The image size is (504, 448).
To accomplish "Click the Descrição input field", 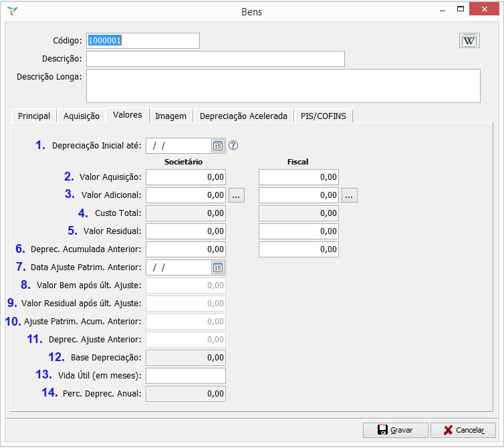I will tap(215, 59).
